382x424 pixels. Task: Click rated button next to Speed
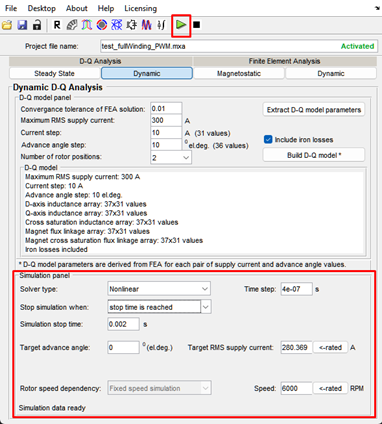[330, 388]
